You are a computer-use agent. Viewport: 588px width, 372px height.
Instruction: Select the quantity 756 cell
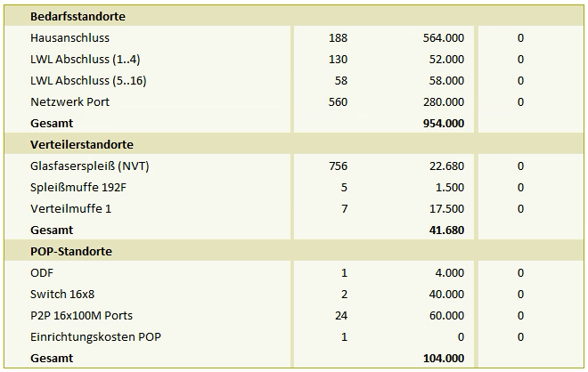pos(338,166)
